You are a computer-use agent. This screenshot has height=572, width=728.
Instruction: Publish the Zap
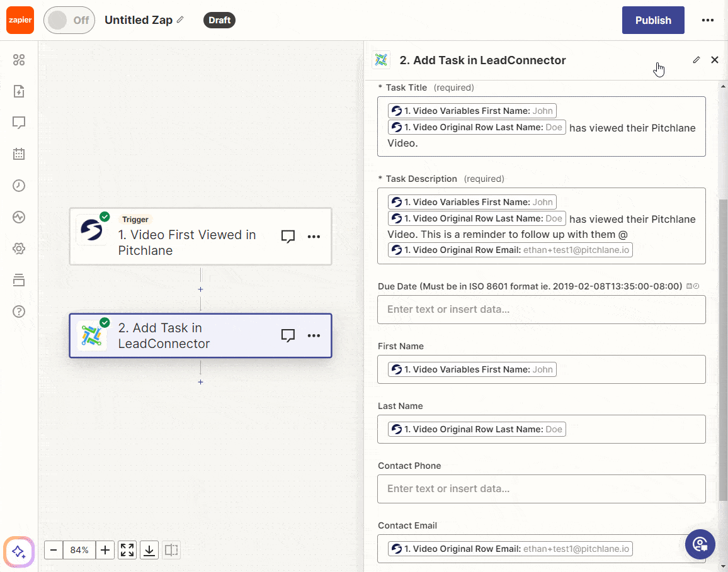(653, 20)
